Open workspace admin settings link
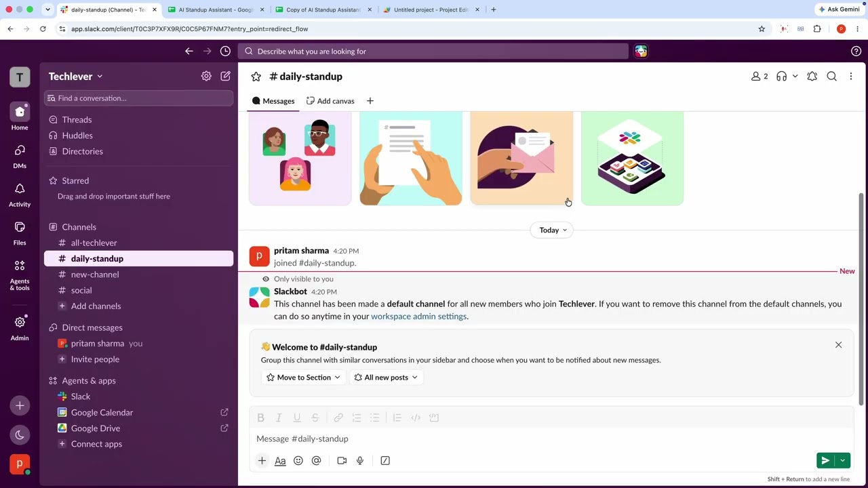Viewport: 868px width, 488px height. click(418, 317)
